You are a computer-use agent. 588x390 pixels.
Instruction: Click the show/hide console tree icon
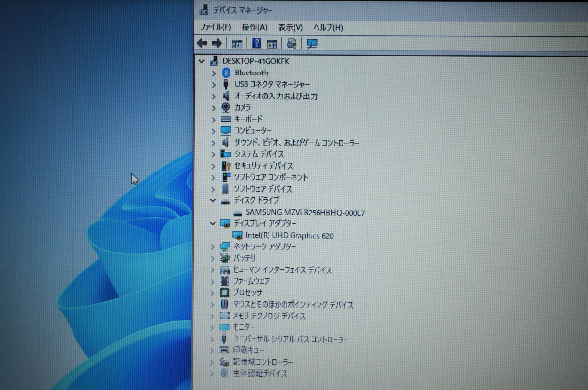tap(237, 44)
